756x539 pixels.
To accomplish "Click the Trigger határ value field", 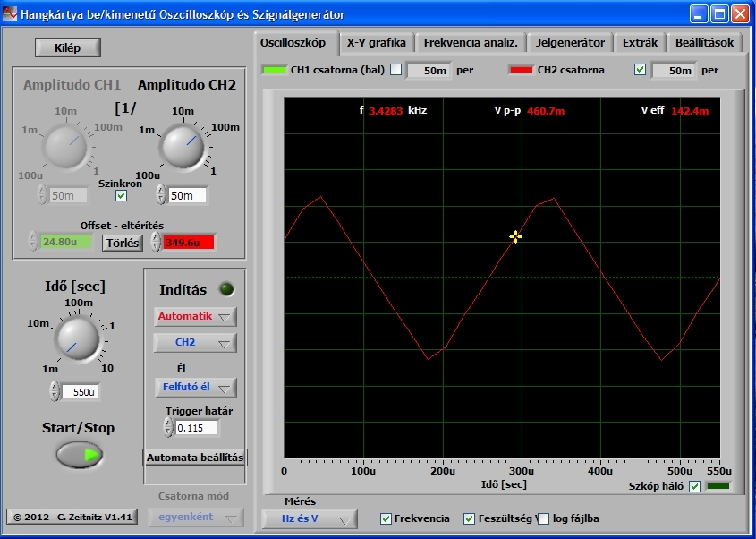I will [x=197, y=428].
